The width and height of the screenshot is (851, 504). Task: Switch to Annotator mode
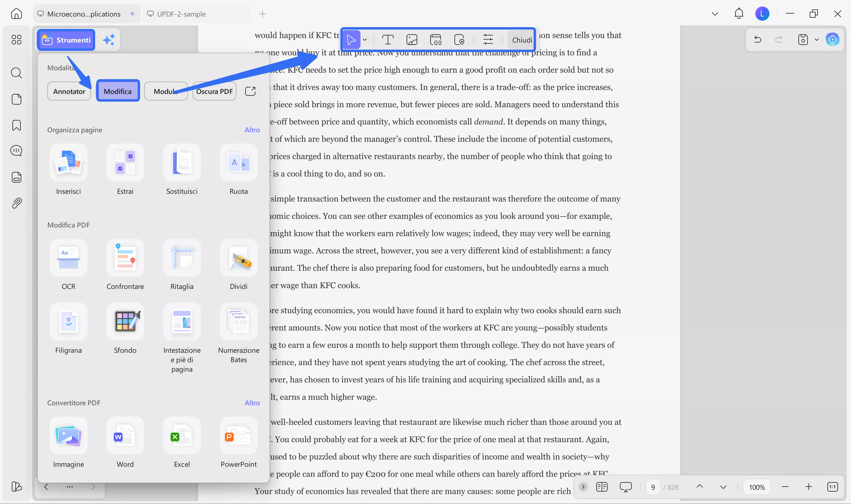(x=69, y=91)
